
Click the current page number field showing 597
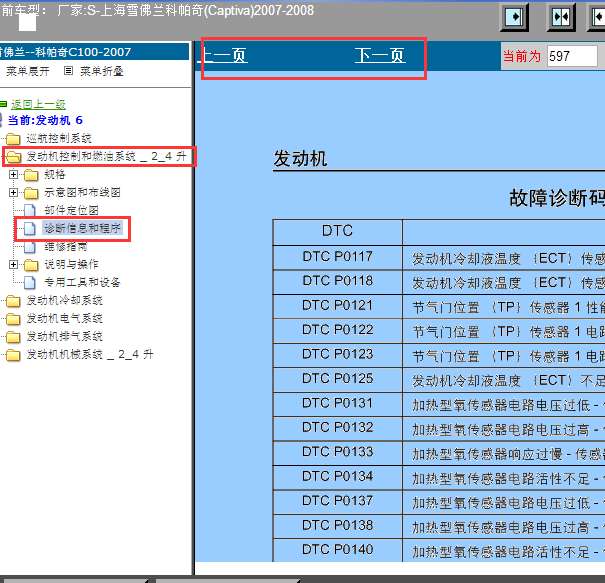(572, 56)
